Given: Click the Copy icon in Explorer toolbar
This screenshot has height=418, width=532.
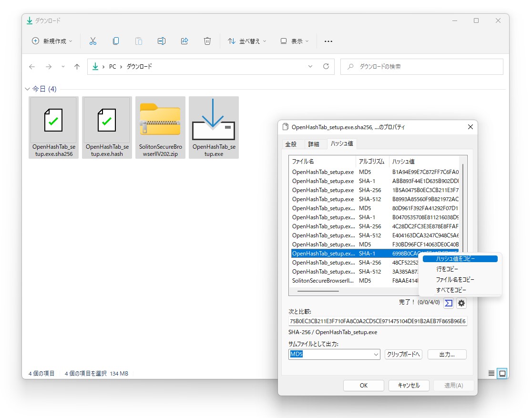Looking at the screenshot, I should coord(116,41).
